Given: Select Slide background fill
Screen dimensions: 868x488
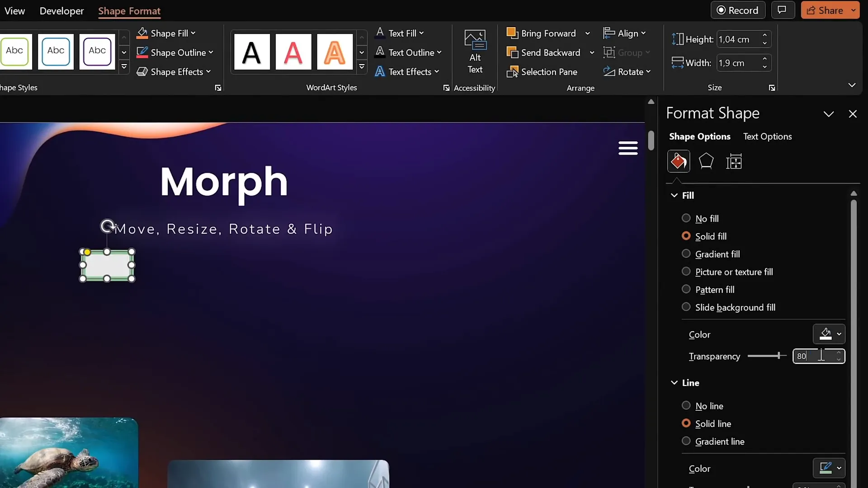Looking at the screenshot, I should click(x=728, y=307).
